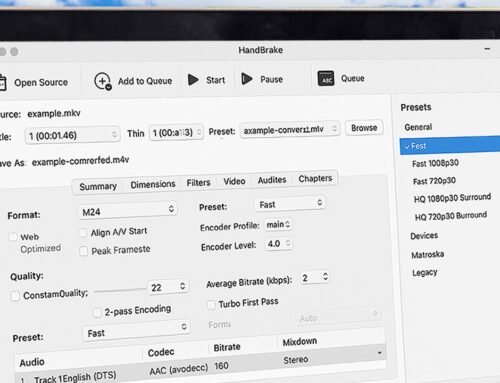Click the Open Source label
This screenshot has width=500, height=383.
(41, 82)
